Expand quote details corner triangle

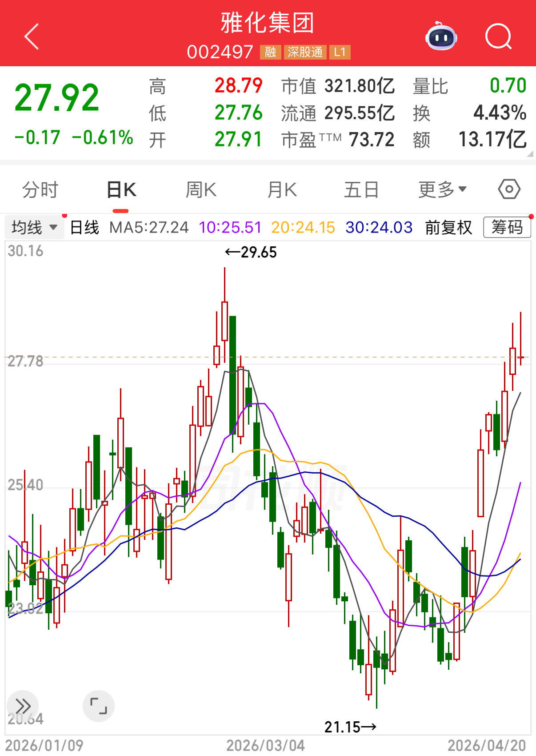[529, 154]
